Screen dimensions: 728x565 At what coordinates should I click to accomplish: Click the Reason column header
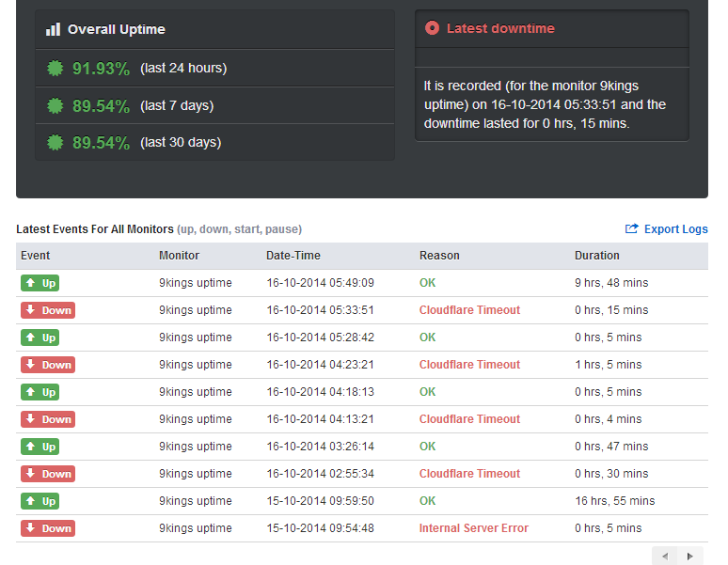(439, 256)
